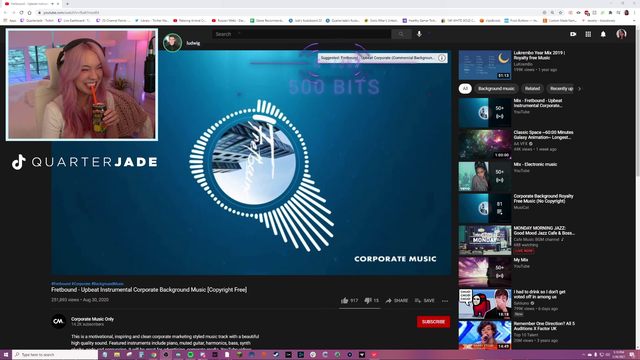Click the #Corporate hashtag link
The width and height of the screenshot is (640, 360).
click(x=81, y=284)
